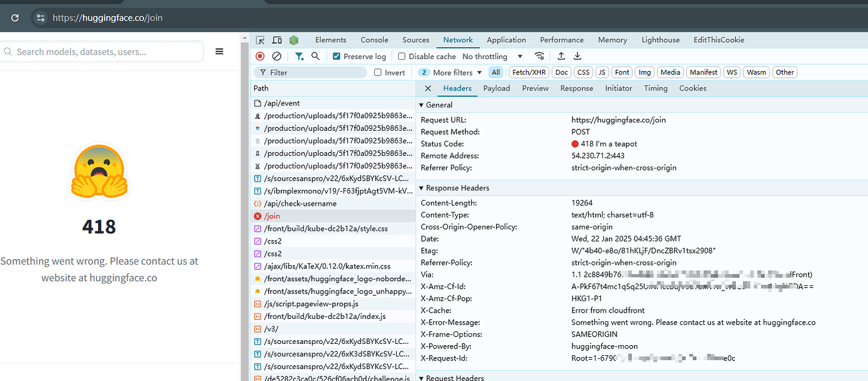Filter requests by Manifest
Screen dimensions: 868x381
[x=704, y=72]
